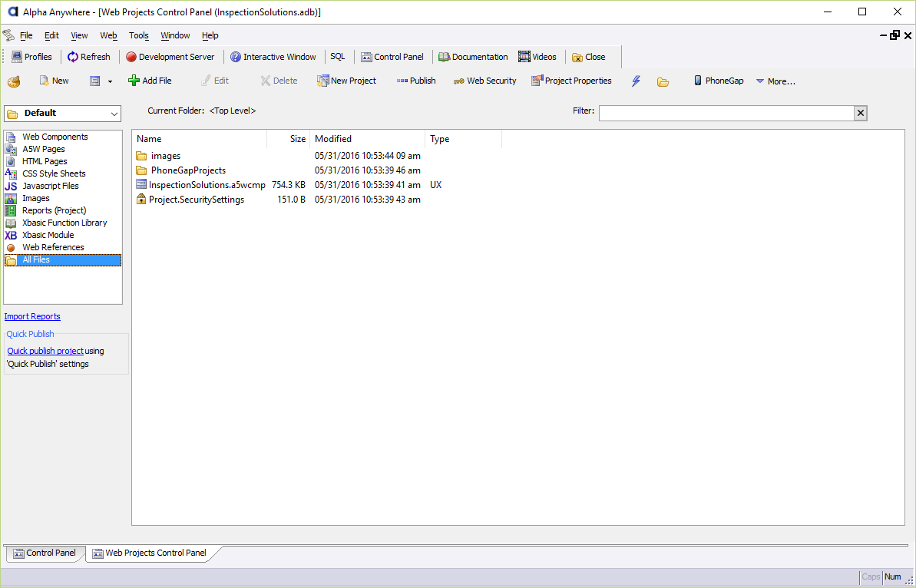The height and width of the screenshot is (588, 916).
Task: Click the open folder toolbar icon
Action: click(x=663, y=81)
